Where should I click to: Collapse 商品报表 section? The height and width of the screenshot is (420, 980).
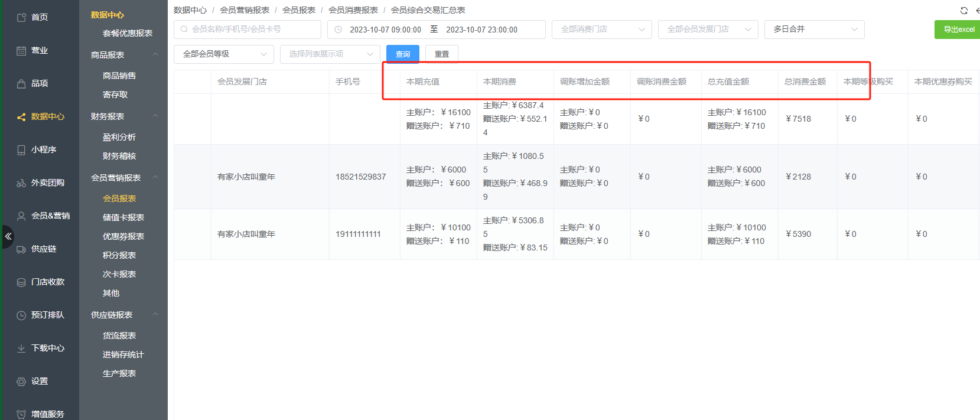tap(155, 55)
